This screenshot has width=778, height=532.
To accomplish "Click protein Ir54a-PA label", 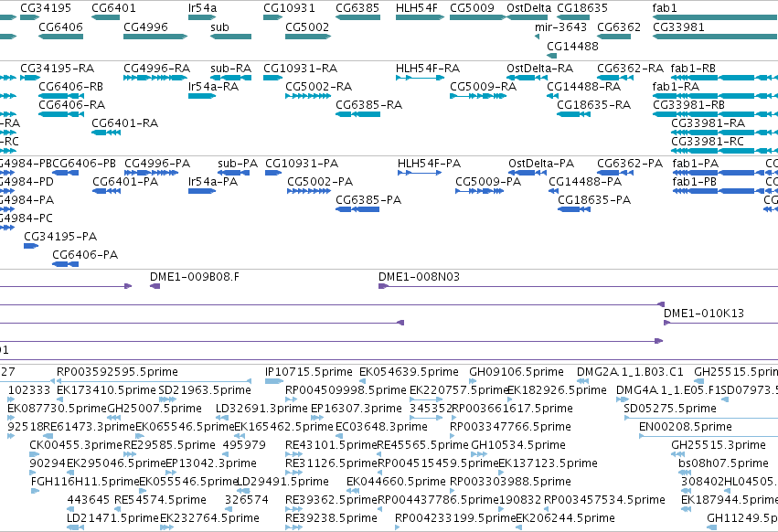I will [x=213, y=182].
